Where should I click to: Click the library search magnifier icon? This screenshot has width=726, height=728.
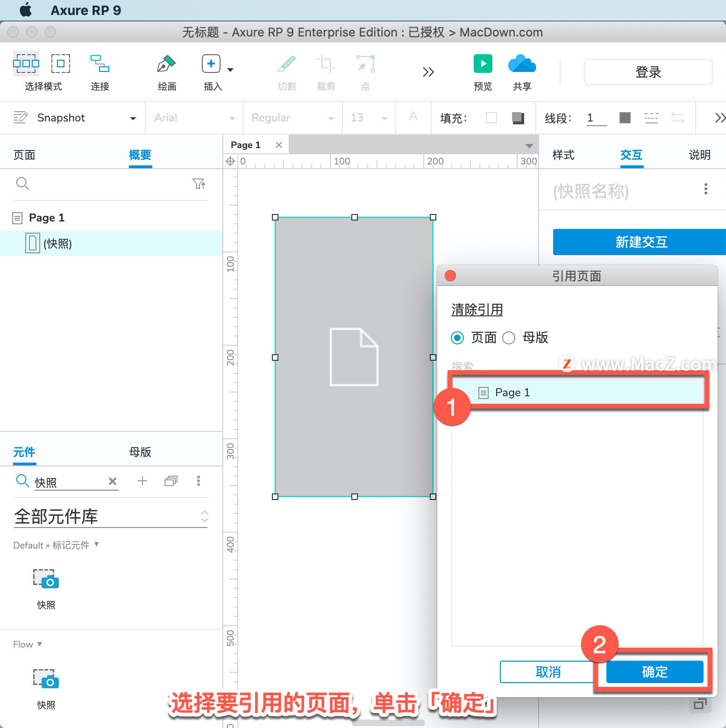(22, 480)
